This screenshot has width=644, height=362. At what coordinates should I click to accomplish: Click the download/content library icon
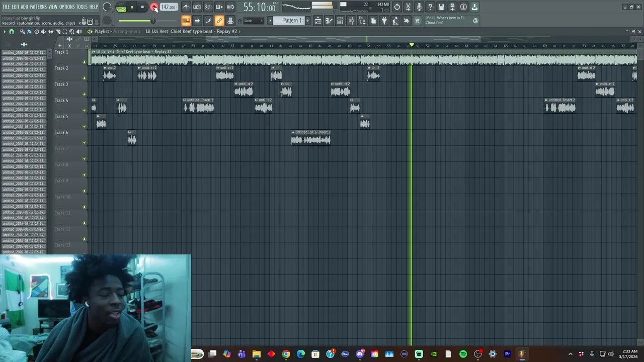(x=474, y=7)
